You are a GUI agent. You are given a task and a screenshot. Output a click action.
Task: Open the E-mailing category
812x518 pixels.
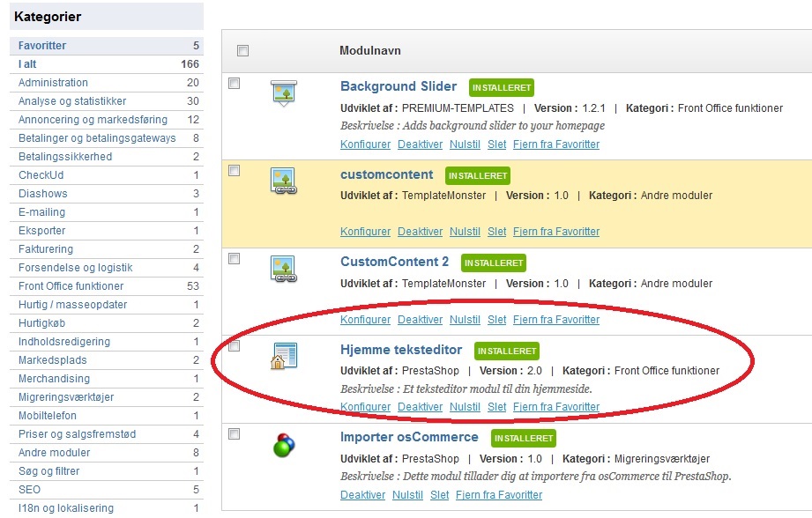(107, 212)
